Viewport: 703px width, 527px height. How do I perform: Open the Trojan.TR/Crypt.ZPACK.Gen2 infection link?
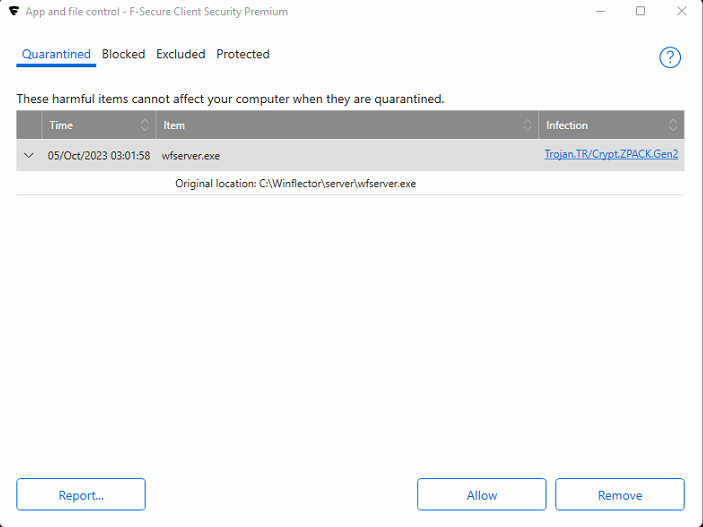coord(611,154)
